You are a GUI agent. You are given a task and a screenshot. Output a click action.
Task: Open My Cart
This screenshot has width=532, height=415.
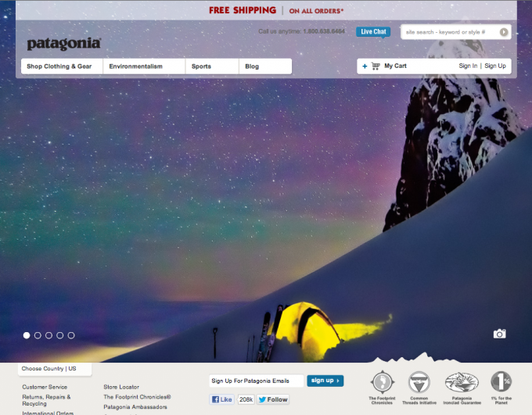pyautogui.click(x=395, y=66)
